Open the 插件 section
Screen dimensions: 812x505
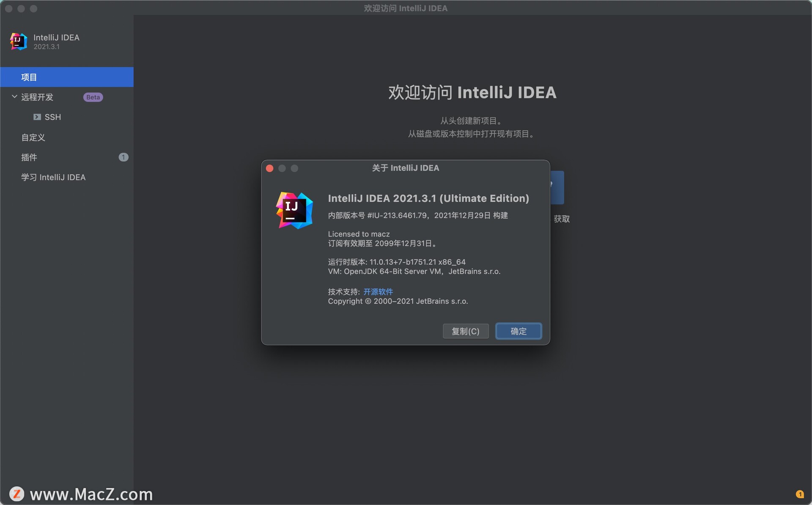29,157
